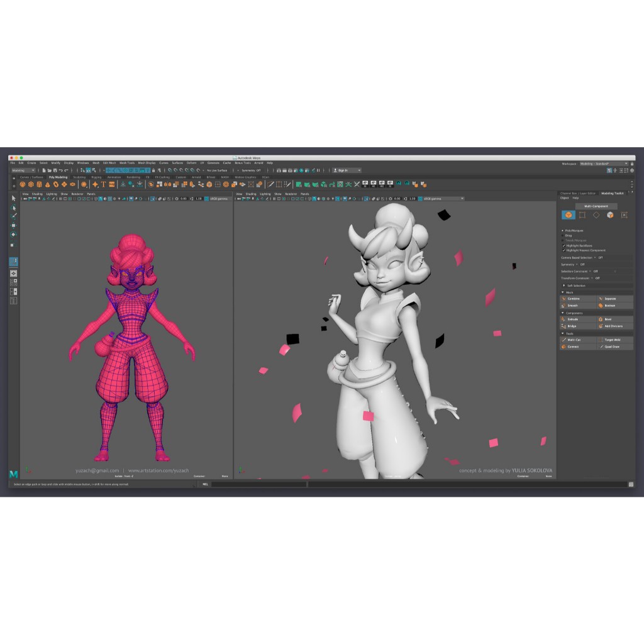Create a polygon cylinder from shelf

pyautogui.click(x=40, y=184)
